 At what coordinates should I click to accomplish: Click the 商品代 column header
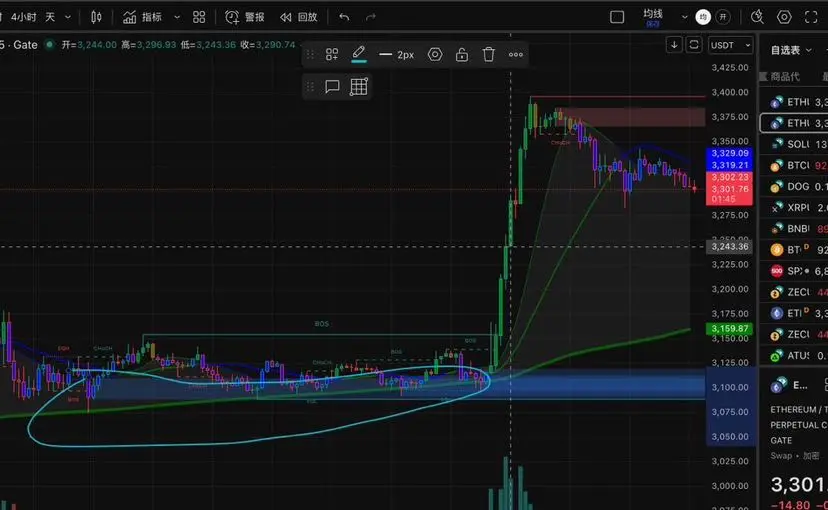point(784,77)
